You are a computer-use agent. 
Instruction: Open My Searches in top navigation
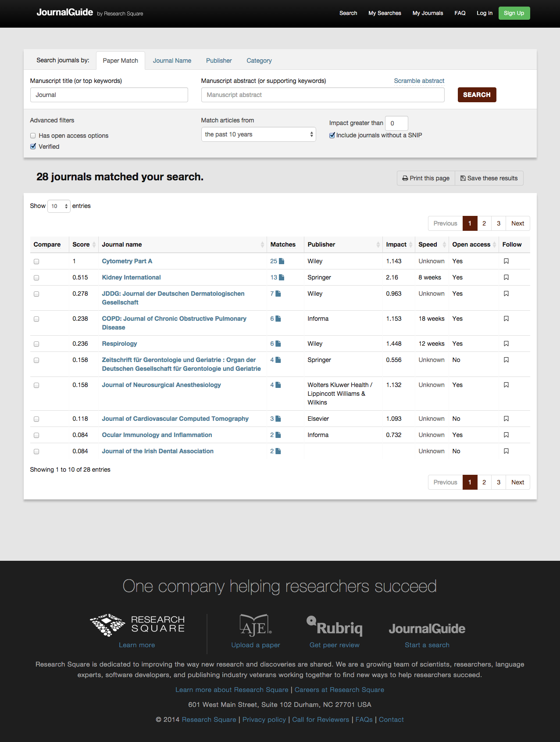(385, 13)
